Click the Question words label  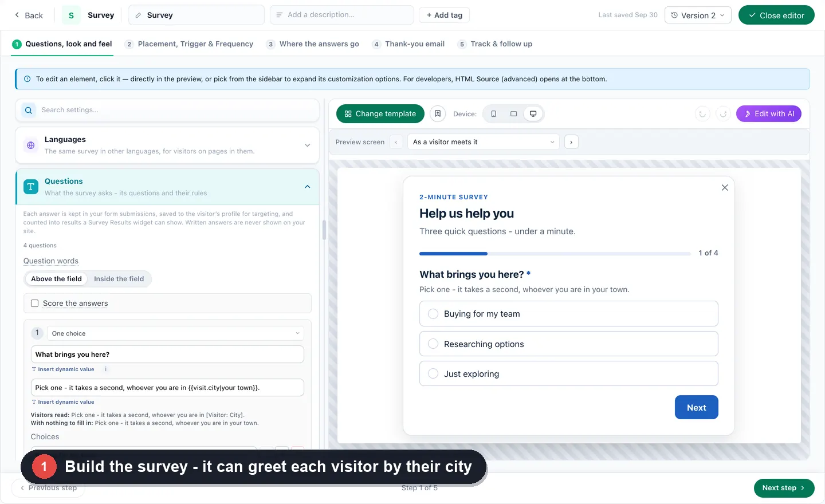[x=51, y=261]
